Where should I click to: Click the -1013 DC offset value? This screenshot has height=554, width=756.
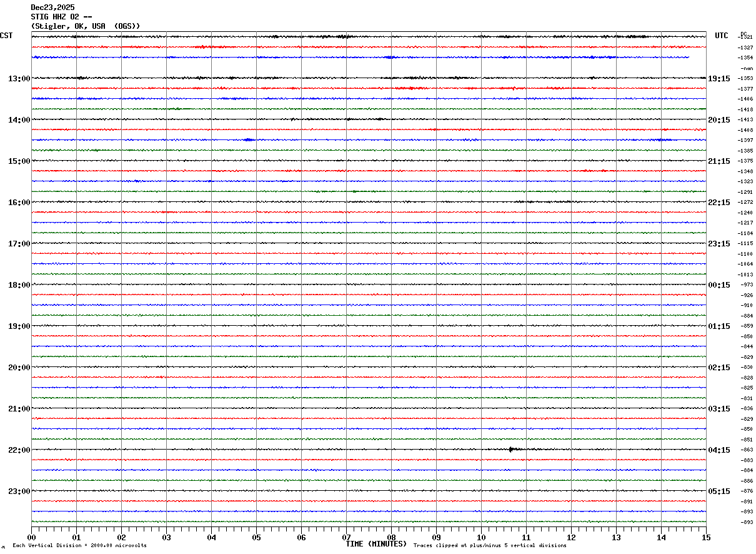[745, 274]
